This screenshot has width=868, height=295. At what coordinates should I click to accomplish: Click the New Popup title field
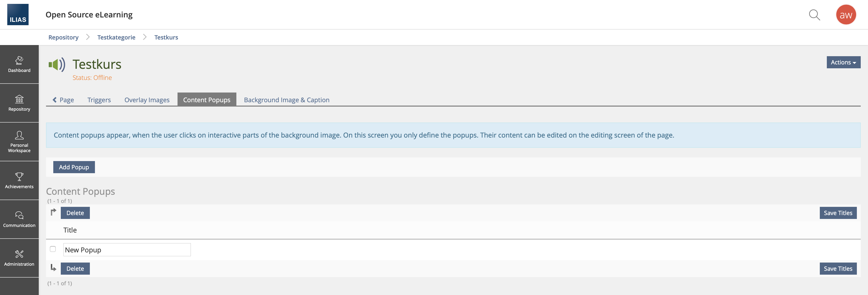coord(127,250)
